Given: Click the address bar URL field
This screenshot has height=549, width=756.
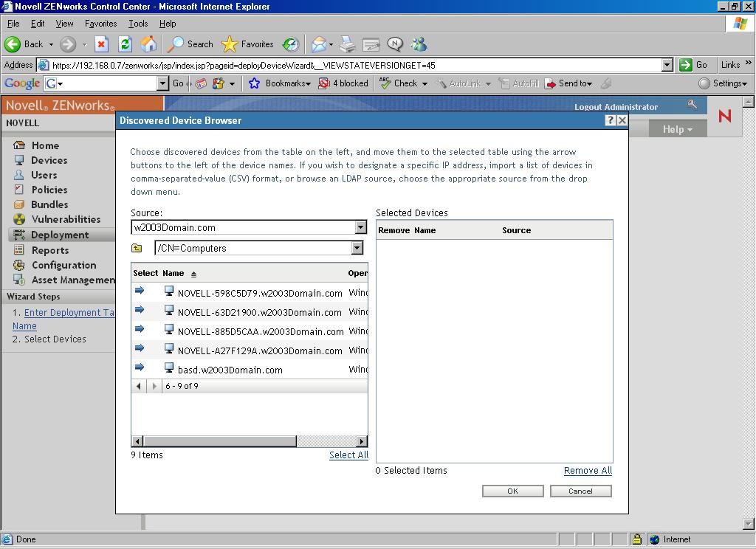Looking at the screenshot, I should pos(349,65).
